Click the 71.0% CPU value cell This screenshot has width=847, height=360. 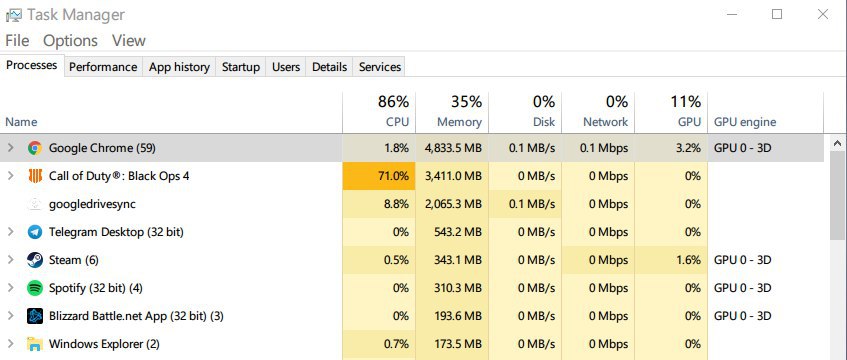click(379, 176)
